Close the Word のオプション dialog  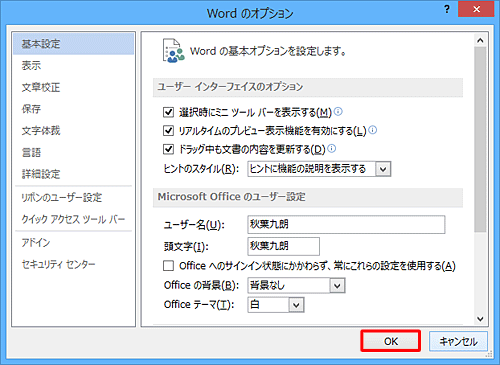pos(476,9)
